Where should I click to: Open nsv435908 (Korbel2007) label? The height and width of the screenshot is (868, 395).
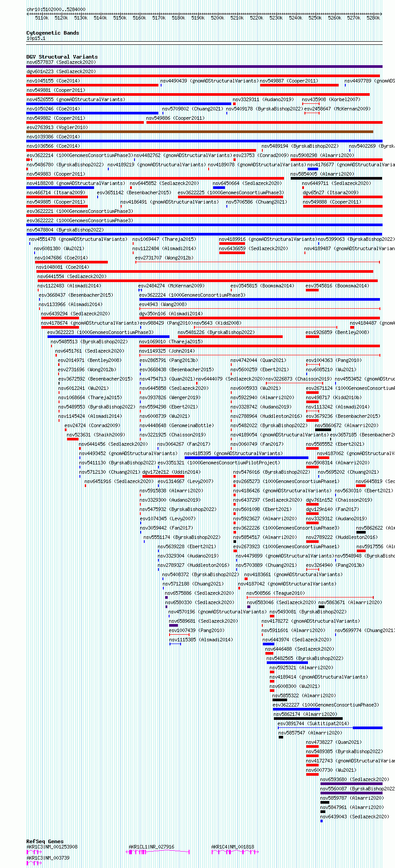(332, 99)
